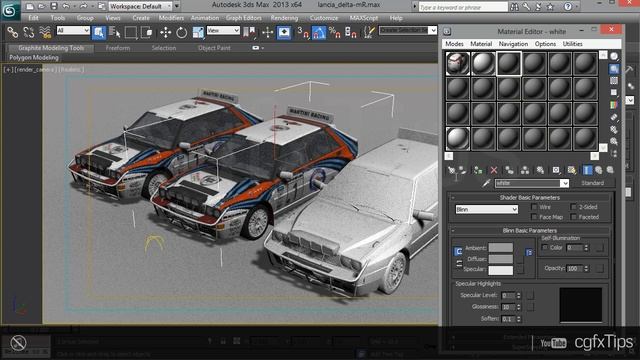Activate the Select and Move tool

(x=165, y=32)
